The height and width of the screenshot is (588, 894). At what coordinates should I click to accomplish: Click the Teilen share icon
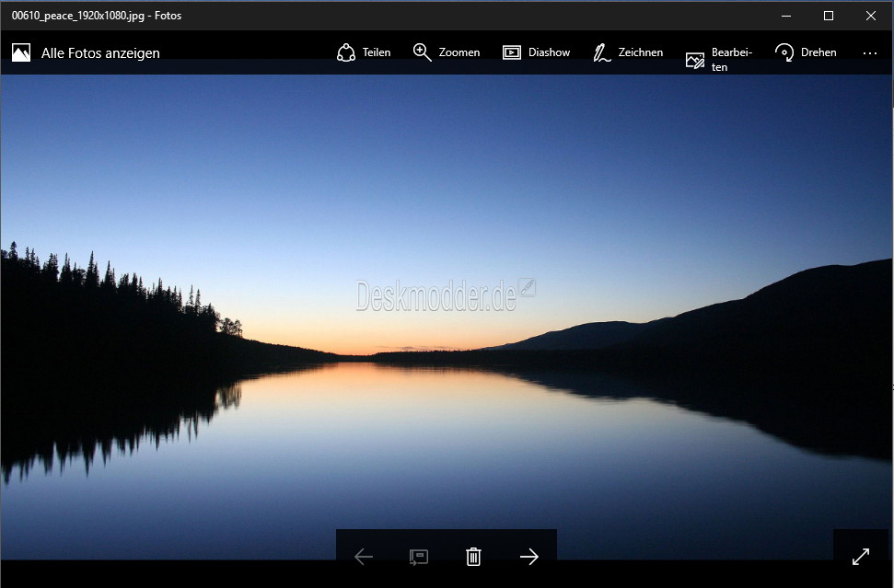[345, 52]
